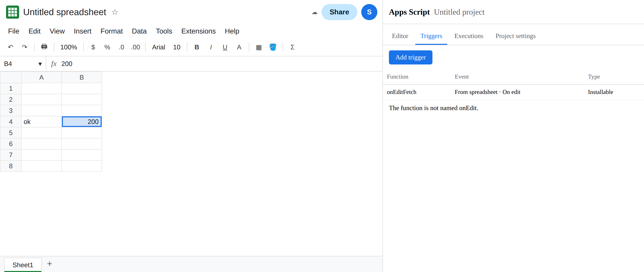
Task: Decrease decimal places (.0) icon
Action: pyautogui.click(x=122, y=47)
